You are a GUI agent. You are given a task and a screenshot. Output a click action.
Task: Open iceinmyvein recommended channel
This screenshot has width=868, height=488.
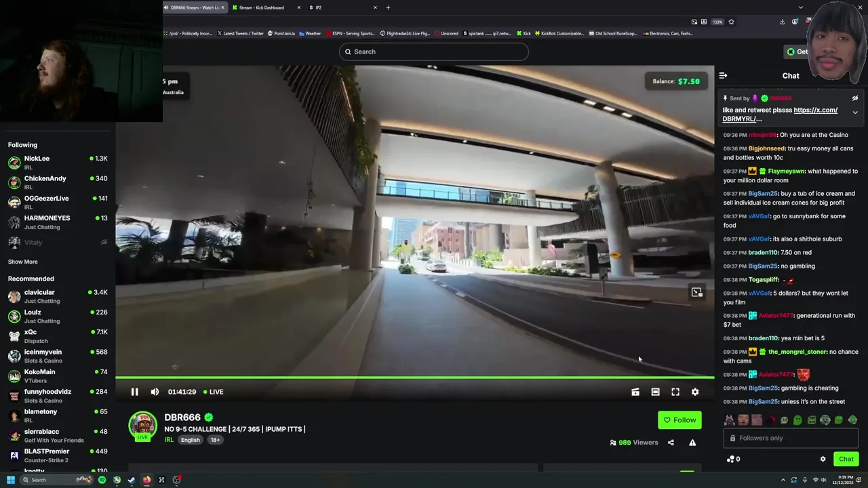[58, 356]
